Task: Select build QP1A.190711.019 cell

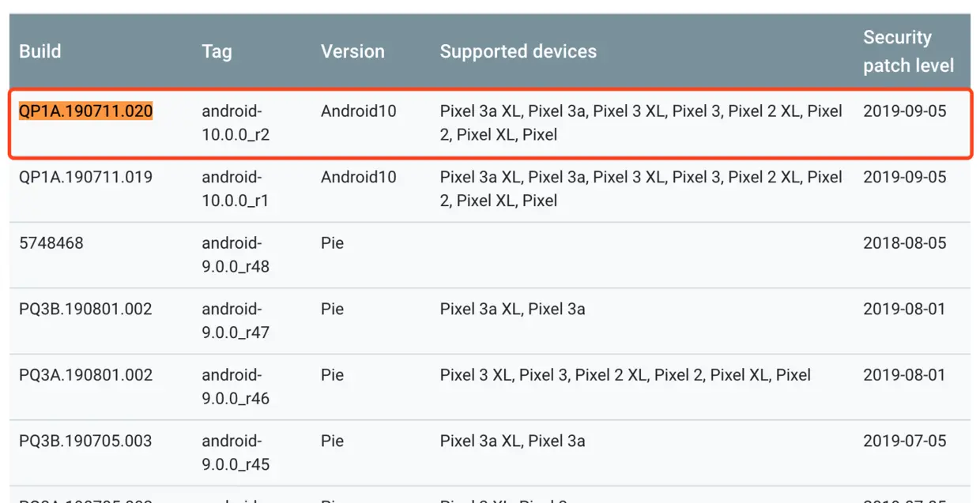Action: tap(85, 177)
